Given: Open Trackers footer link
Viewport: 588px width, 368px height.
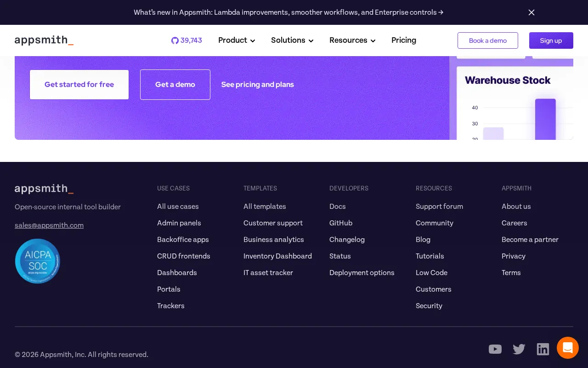Looking at the screenshot, I should pyautogui.click(x=171, y=306).
